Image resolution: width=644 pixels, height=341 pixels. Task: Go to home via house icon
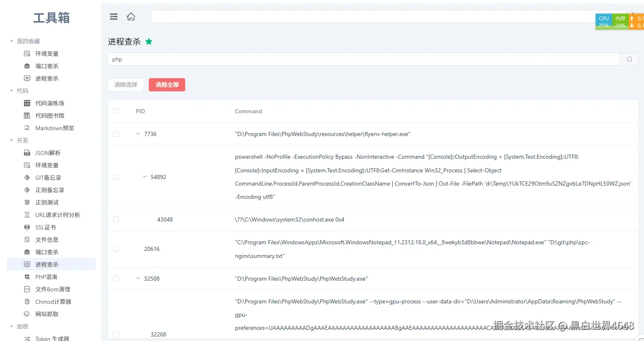[x=131, y=17]
